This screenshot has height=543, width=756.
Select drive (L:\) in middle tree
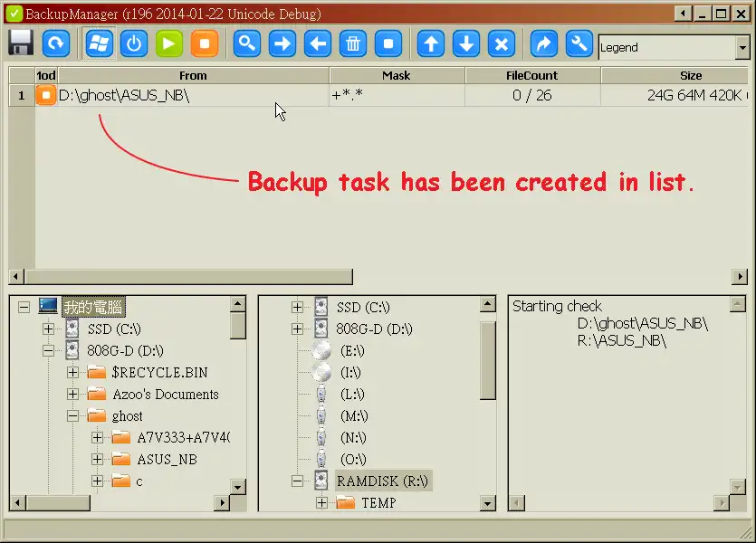coord(352,395)
